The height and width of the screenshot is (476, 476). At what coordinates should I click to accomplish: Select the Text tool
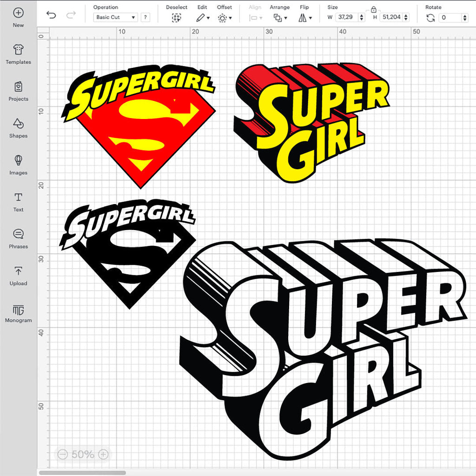18,202
